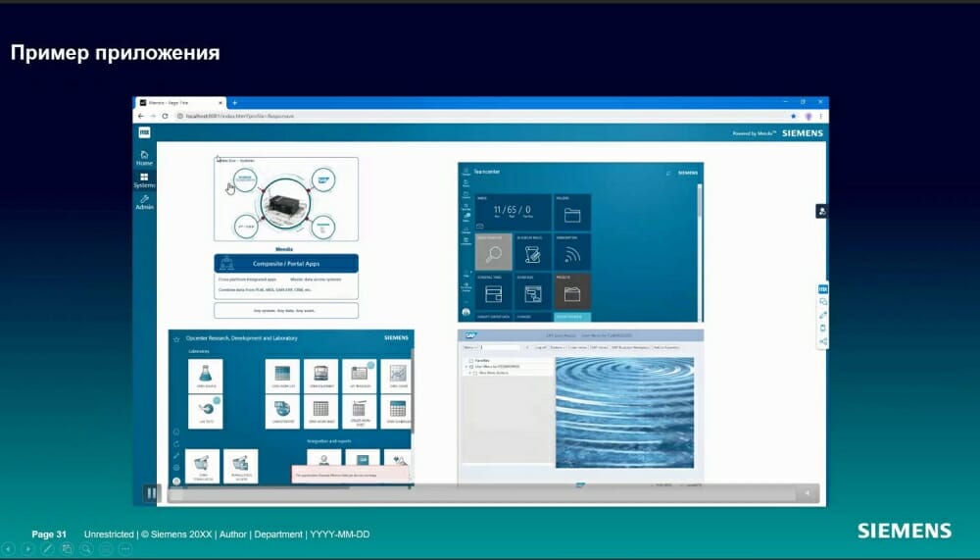Image resolution: width=980 pixels, height=560 pixels.
Task: Open the Subscription signal-waves tile in Teamcenter
Action: 572,252
